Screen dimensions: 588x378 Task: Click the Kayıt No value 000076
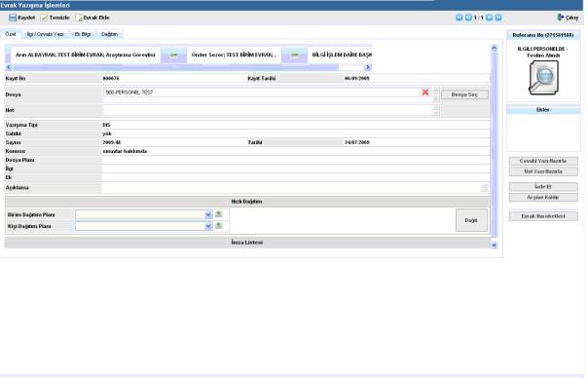pyautogui.click(x=111, y=79)
